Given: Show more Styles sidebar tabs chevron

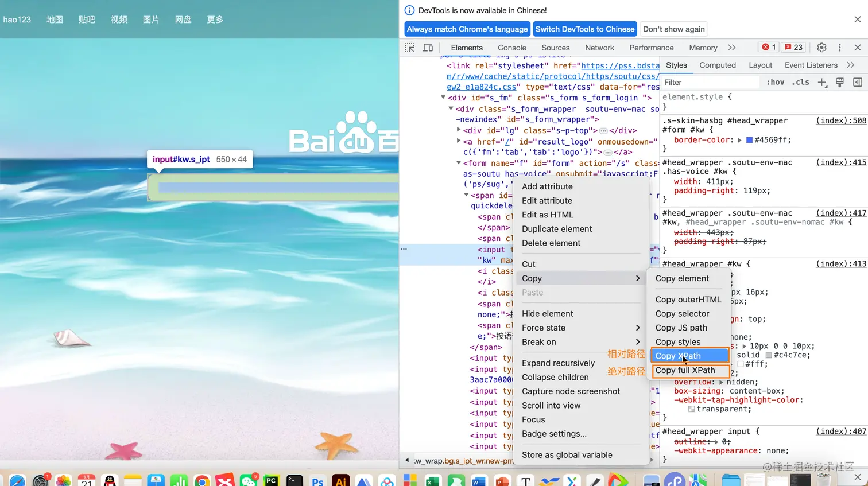Looking at the screenshot, I should pyautogui.click(x=850, y=65).
